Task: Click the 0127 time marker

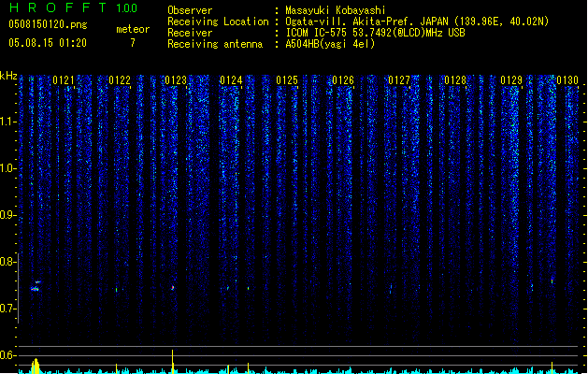Action: pos(399,80)
